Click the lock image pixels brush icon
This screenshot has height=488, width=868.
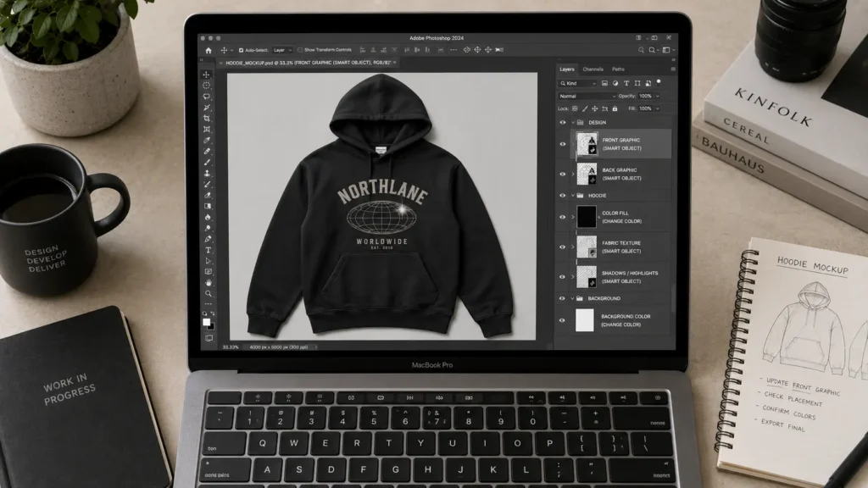click(x=585, y=109)
